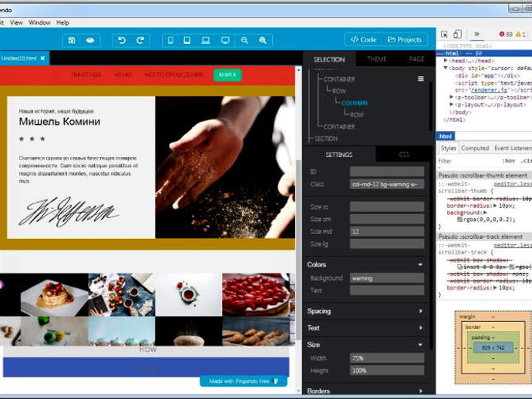Select the ROW below COLUMN in tree
Viewport: 532px width, 399px height.
tap(356, 115)
